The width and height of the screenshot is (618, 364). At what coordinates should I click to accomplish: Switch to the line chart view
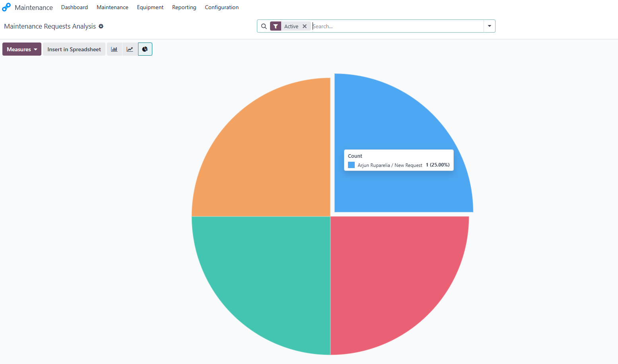[130, 49]
